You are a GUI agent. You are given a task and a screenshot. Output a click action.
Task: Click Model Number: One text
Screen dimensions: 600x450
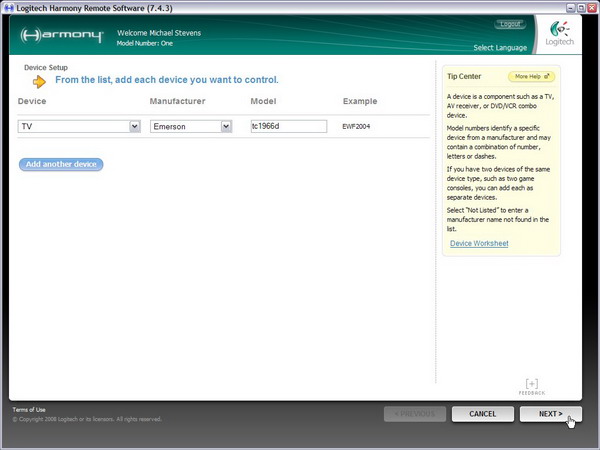[145, 43]
